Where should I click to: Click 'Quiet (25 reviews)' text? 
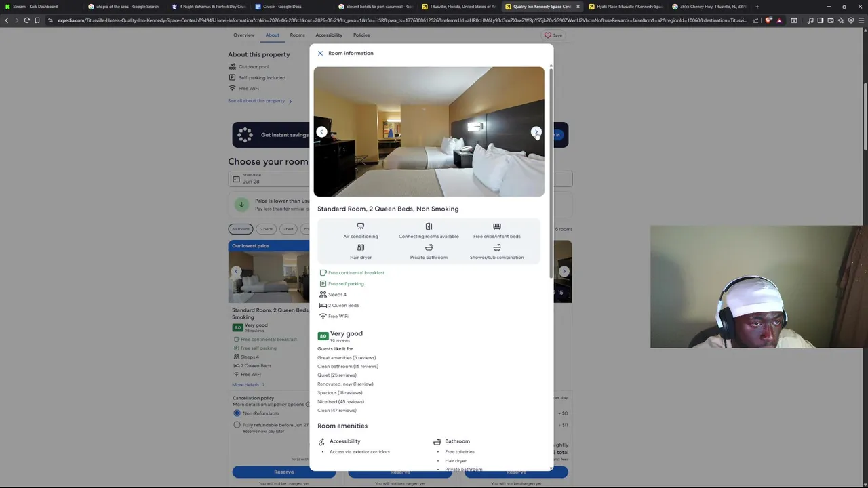pyautogui.click(x=337, y=375)
